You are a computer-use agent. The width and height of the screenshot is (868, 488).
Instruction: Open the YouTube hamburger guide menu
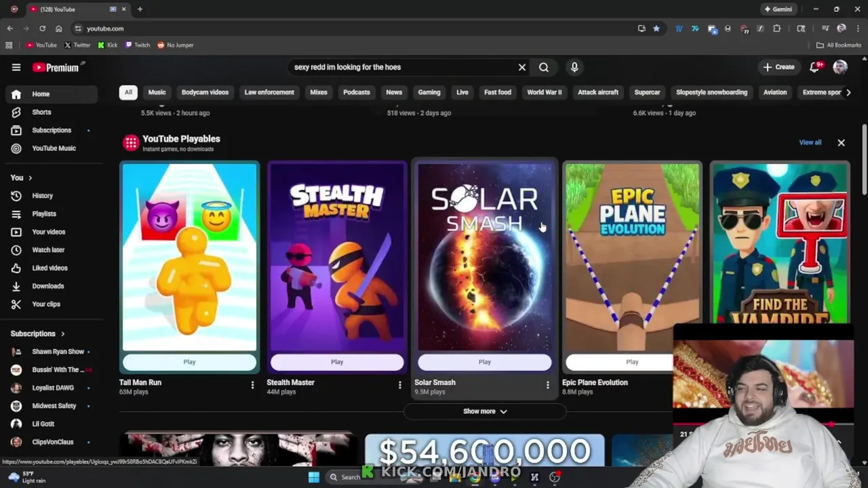pos(16,67)
